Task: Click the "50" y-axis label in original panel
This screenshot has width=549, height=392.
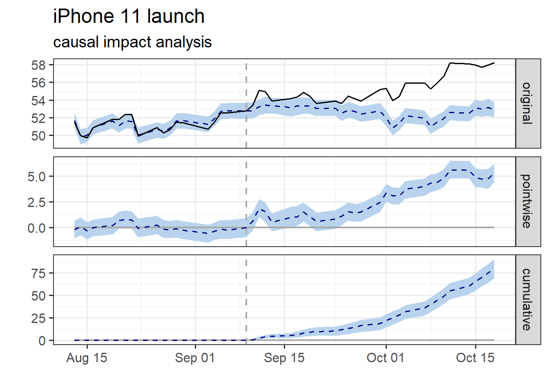Action: click(x=38, y=136)
